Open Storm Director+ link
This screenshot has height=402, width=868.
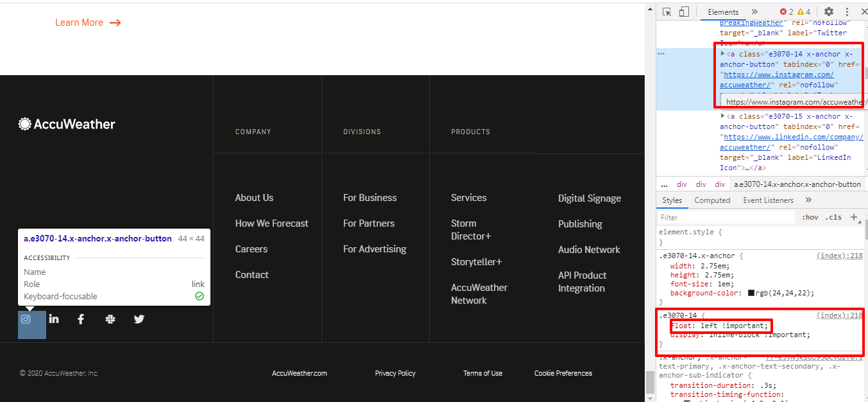point(471,230)
